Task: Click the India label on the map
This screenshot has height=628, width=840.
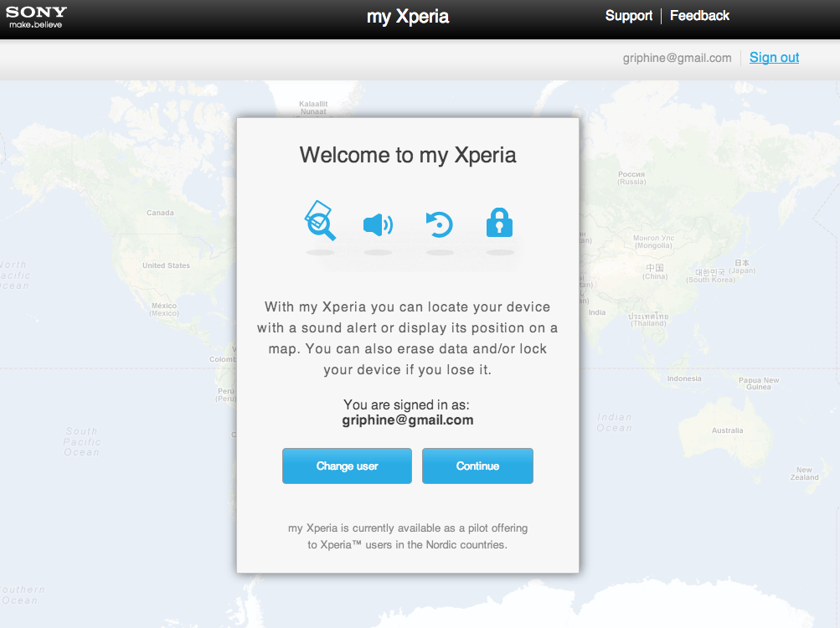Action: point(597,312)
